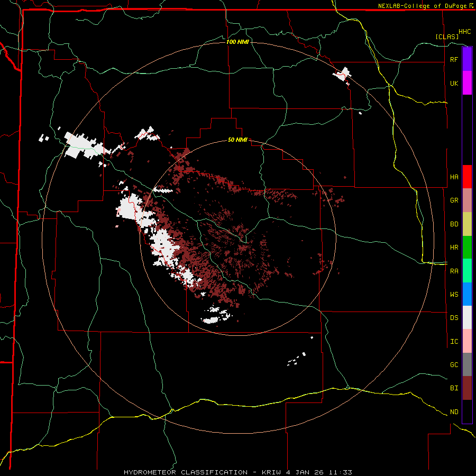Click the blue WS legend color swatch
Image resolution: width=476 pixels, height=476 pixels.
[467, 294]
